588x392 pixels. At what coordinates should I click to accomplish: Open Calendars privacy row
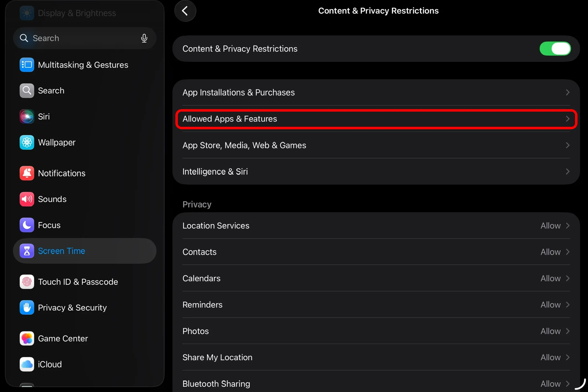click(376, 278)
